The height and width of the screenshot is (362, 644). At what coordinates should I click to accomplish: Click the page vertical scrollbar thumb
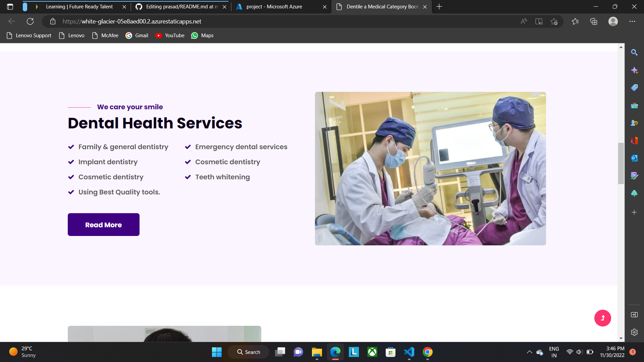621,163
